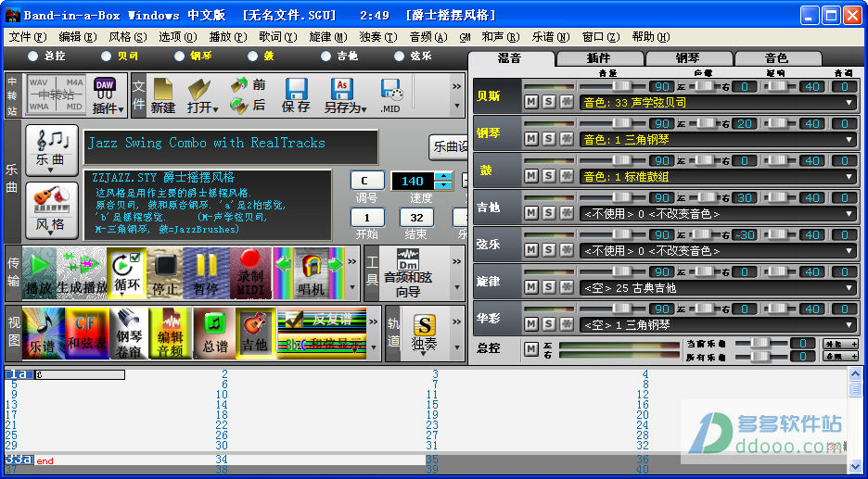Open the Edit Audio (编辑音频) view
The width and height of the screenshot is (868, 479).
tap(171, 333)
